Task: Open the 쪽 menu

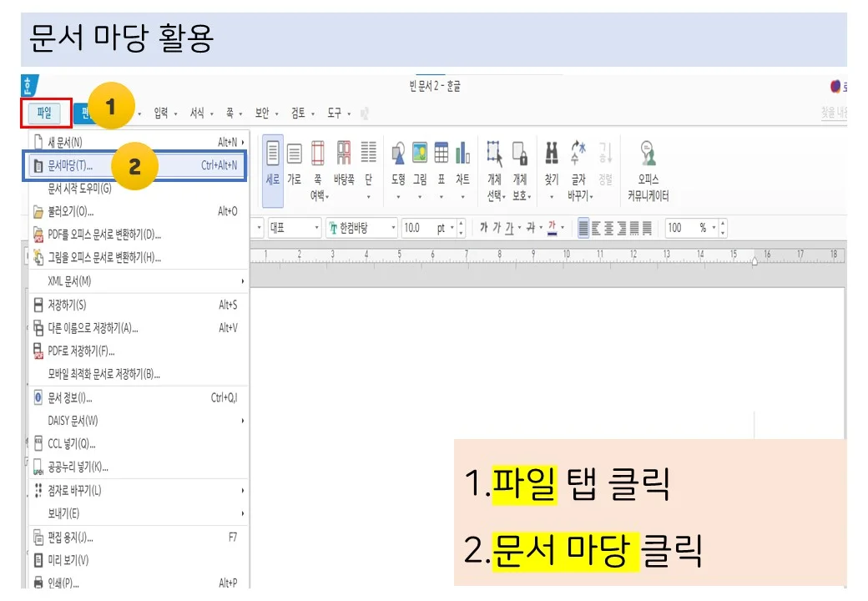Action: pyautogui.click(x=234, y=114)
